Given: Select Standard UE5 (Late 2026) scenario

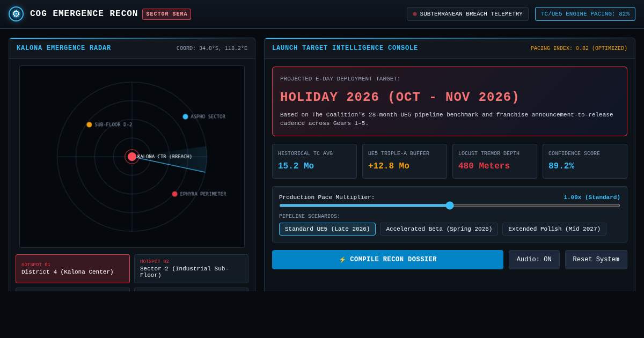Looking at the screenshot, I should click(x=327, y=229).
